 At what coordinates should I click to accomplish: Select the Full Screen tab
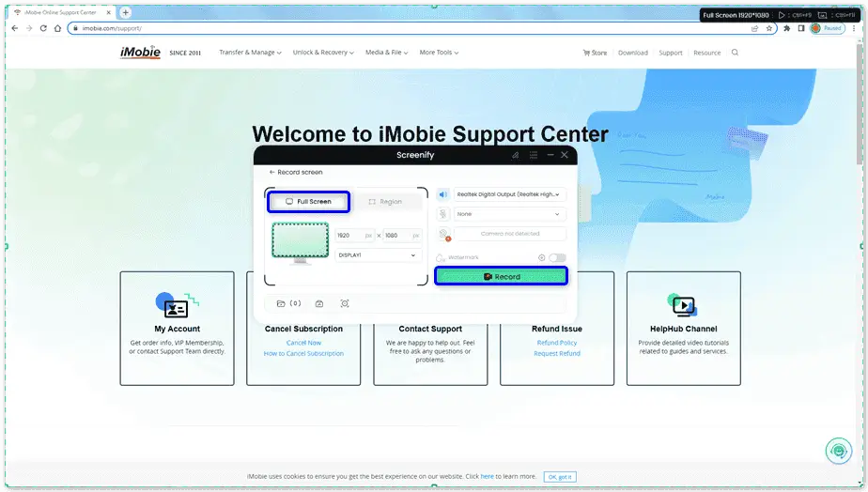coord(308,202)
